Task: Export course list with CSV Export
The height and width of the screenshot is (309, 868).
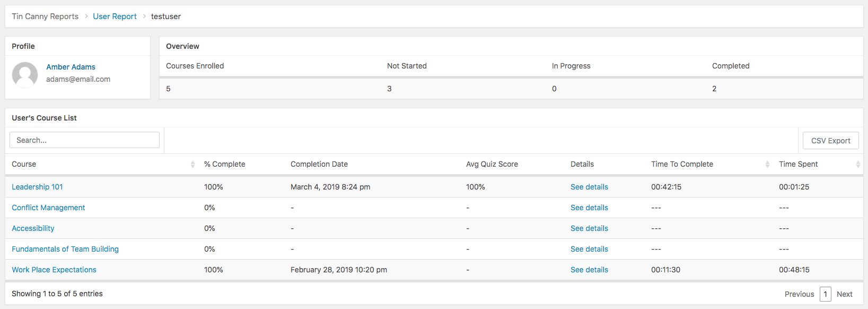Action: pyautogui.click(x=830, y=141)
